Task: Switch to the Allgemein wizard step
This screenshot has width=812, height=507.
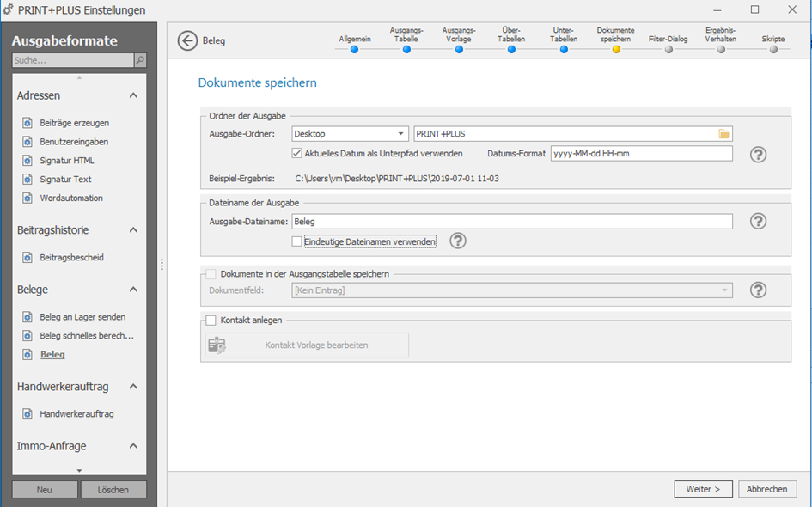Action: pos(355,44)
